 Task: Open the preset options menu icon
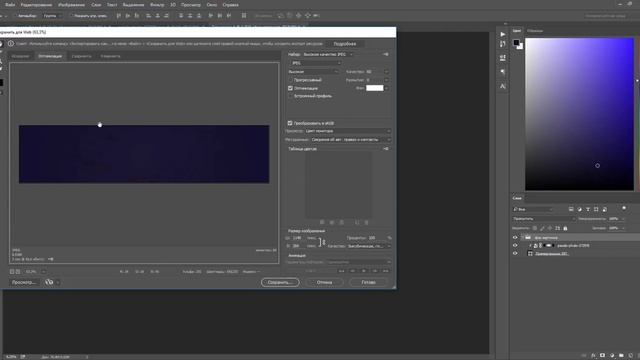coord(385,54)
